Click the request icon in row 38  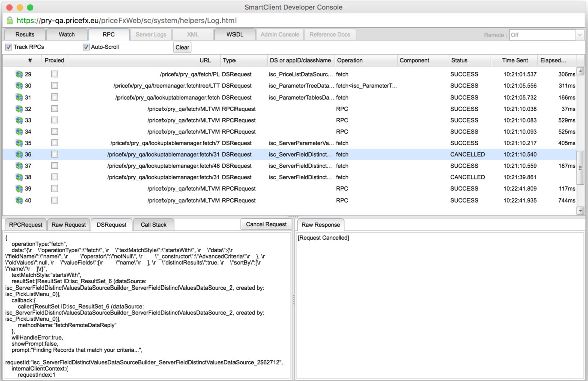coord(19,177)
